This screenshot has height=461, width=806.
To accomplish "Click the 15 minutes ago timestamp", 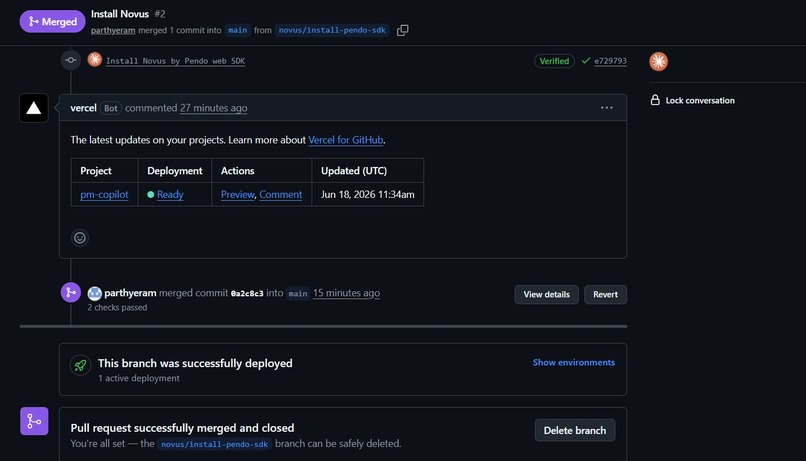I will pyautogui.click(x=346, y=293).
